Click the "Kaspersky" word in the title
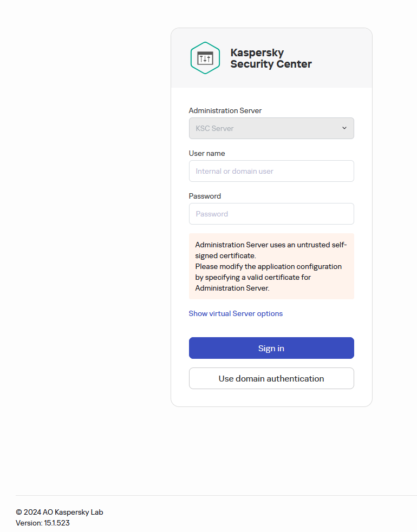Image resolution: width=417 pixels, height=532 pixels. pyautogui.click(x=257, y=52)
